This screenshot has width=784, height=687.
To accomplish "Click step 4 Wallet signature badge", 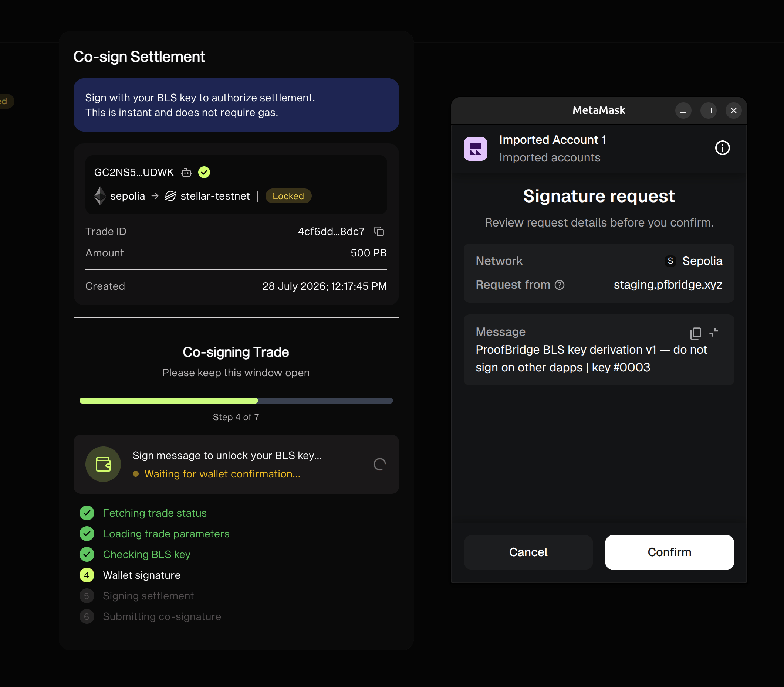I will coord(87,575).
